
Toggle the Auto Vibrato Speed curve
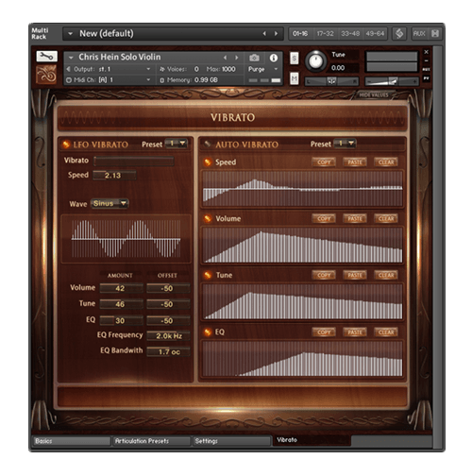208,162
